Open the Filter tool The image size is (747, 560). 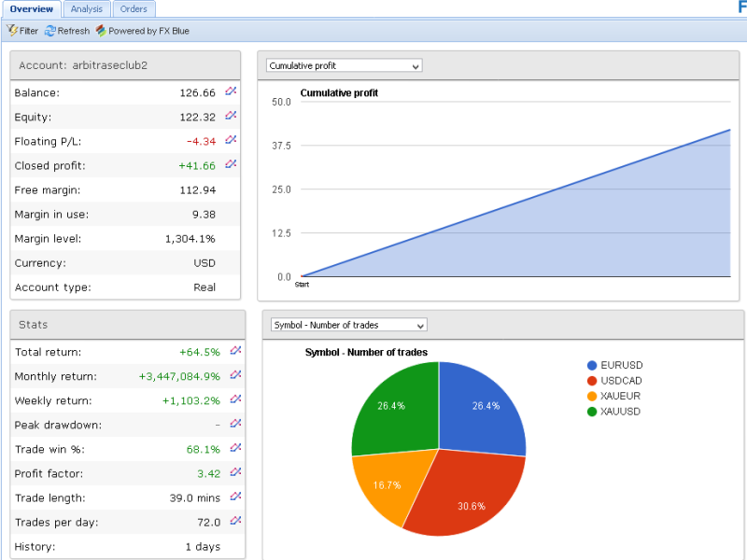pos(22,31)
